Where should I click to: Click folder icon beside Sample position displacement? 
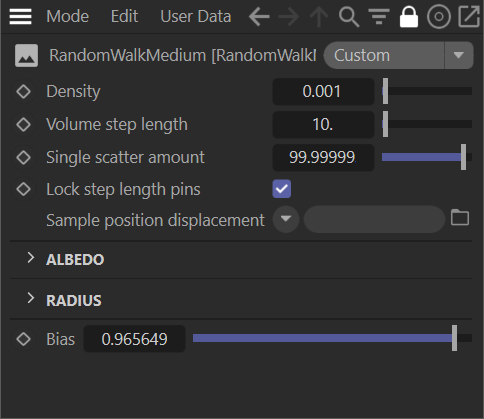tap(460, 218)
